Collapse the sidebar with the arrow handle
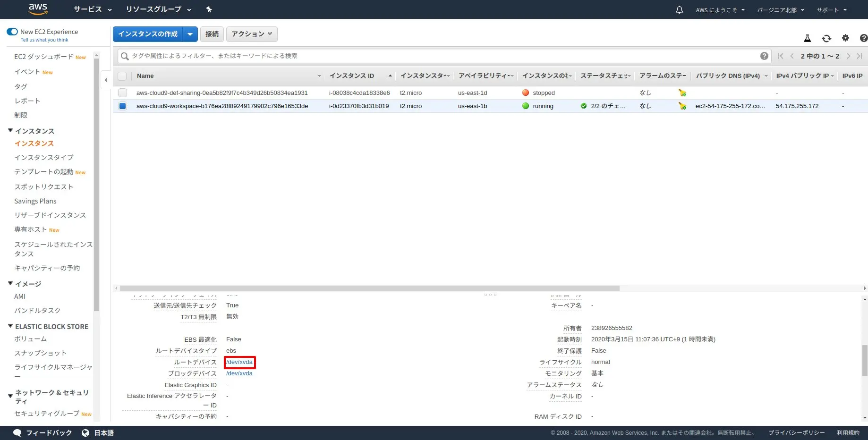868x440 pixels. point(106,80)
